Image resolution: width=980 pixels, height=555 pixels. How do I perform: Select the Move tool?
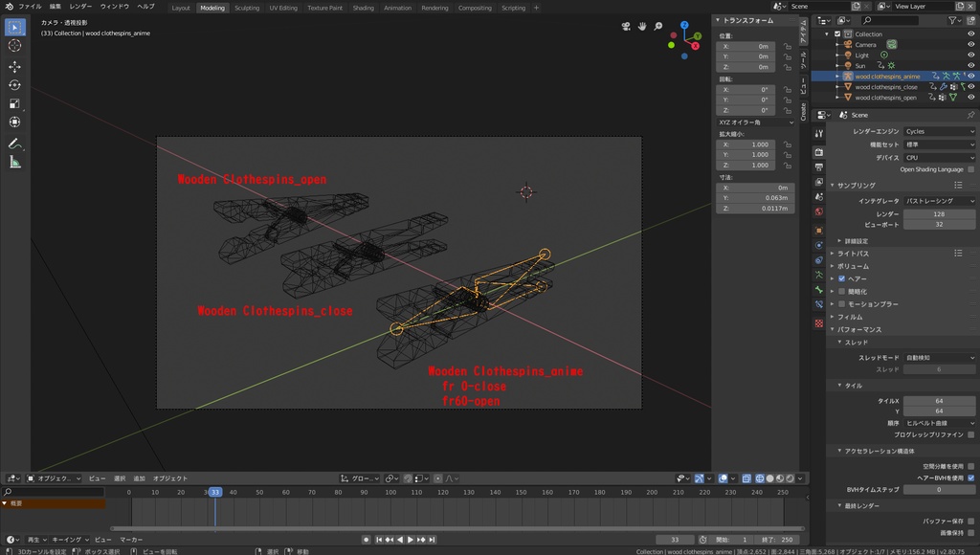coord(14,67)
